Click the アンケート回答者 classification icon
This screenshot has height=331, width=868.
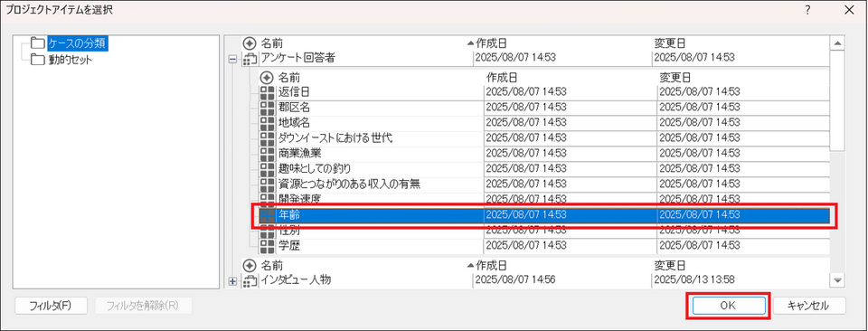(x=250, y=58)
